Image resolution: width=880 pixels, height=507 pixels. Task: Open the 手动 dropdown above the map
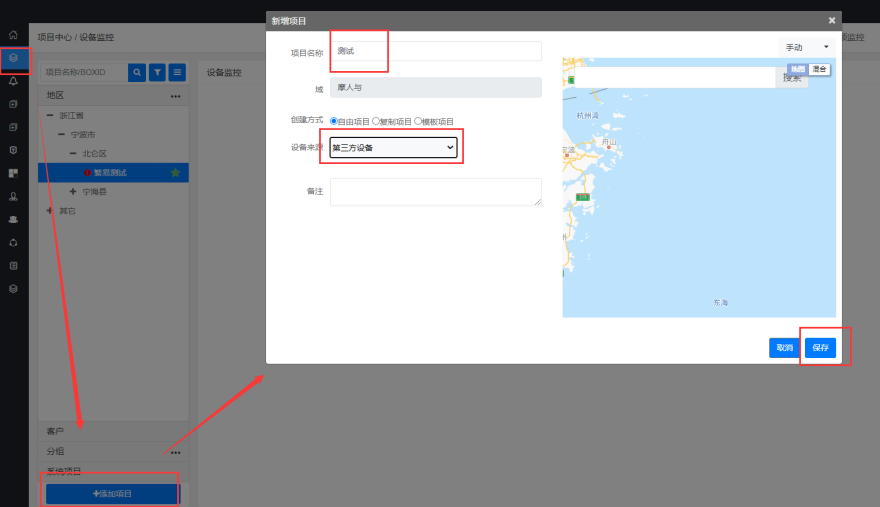click(806, 47)
